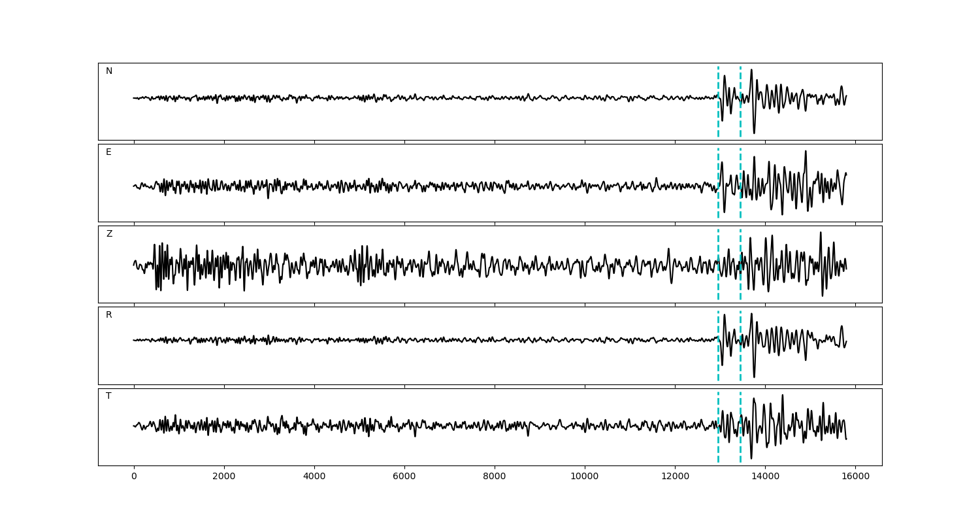Image resolution: width=980 pixels, height=523 pixels.
Task: Click the 10000 x-axis tick label
Action: tap(585, 477)
